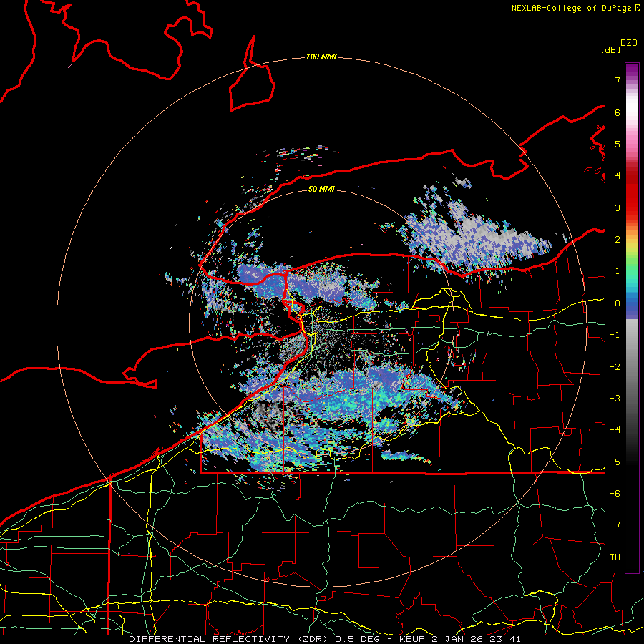Click the legend tick label -3

coord(615,398)
